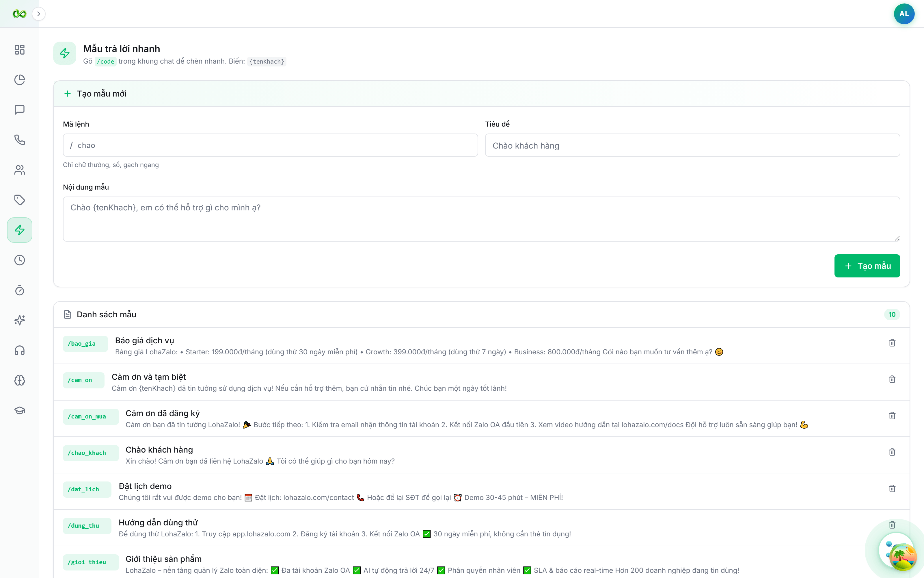Image resolution: width=924 pixels, height=578 pixels.
Task: Click the 'Mẫu trả lời nhanh' page title
Action: coord(121,49)
